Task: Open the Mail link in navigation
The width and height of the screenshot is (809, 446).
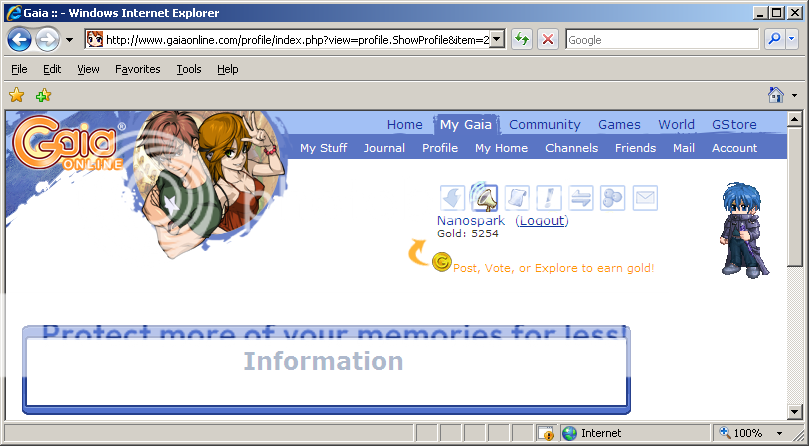Action: coord(684,148)
